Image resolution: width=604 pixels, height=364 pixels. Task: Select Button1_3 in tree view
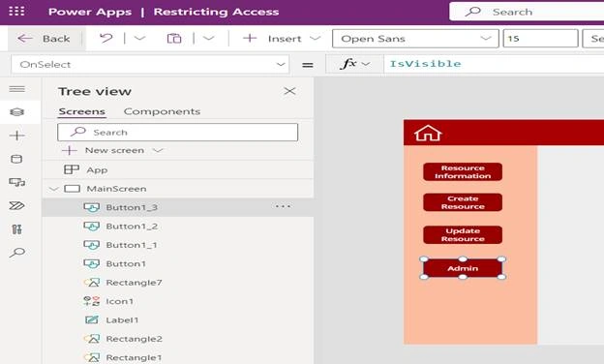click(x=132, y=207)
